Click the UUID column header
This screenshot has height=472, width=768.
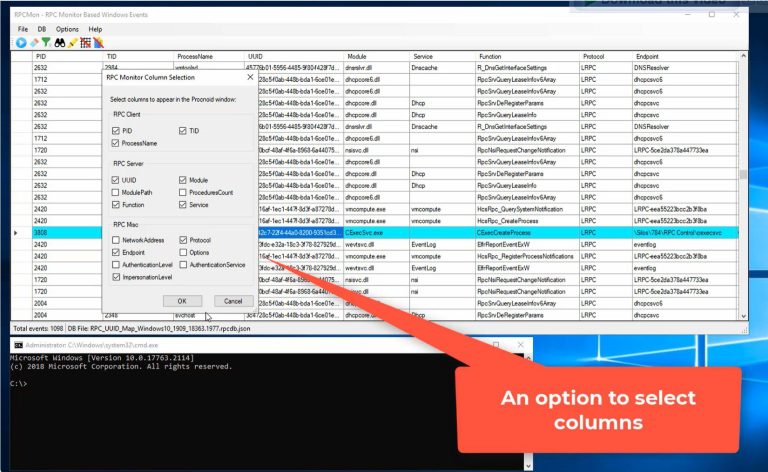[x=293, y=56]
